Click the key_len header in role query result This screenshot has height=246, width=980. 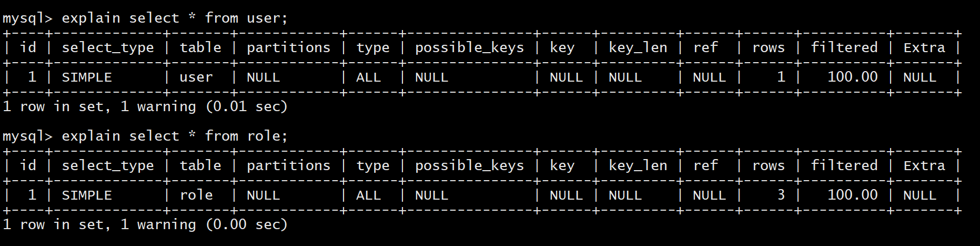pyautogui.click(x=638, y=166)
